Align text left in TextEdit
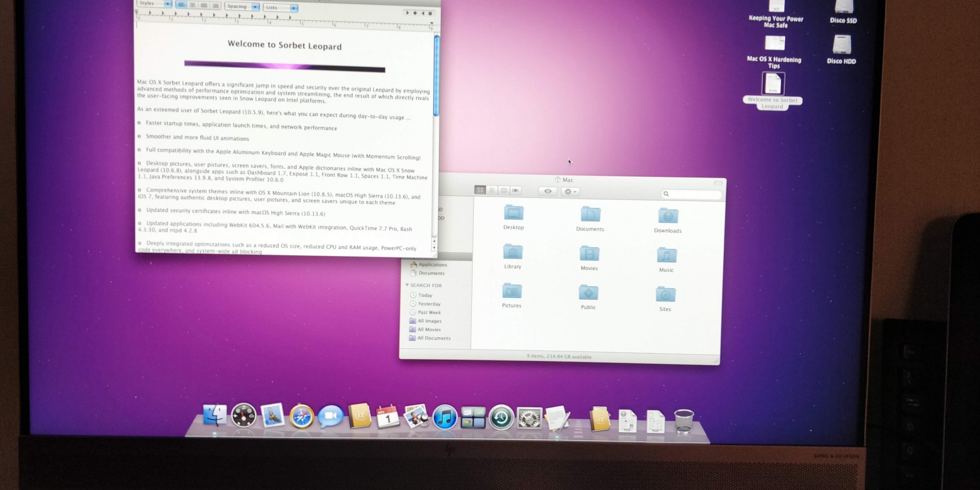The height and width of the screenshot is (490, 980). [181, 5]
